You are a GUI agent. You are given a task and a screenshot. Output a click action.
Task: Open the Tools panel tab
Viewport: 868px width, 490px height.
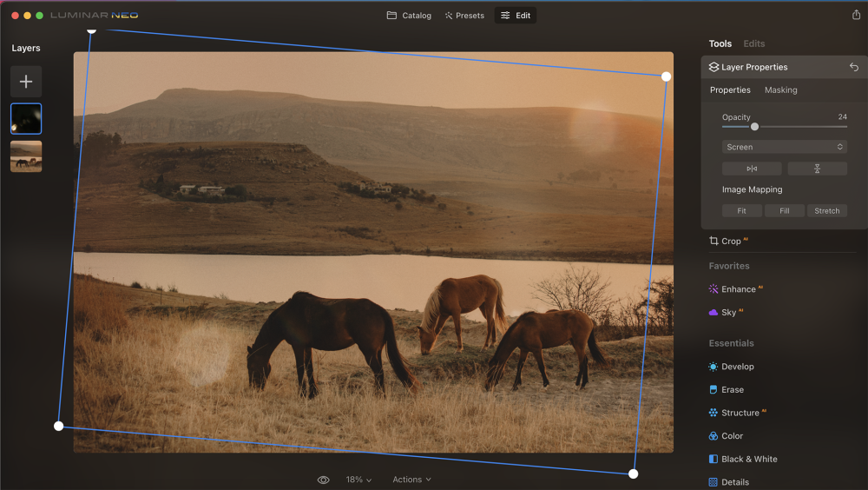(x=720, y=43)
